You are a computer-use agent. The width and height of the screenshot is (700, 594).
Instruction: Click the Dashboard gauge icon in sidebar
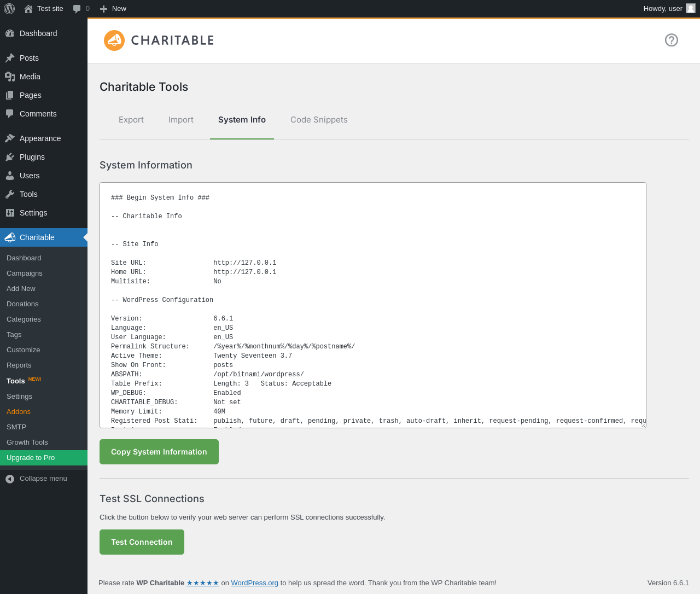[10, 33]
